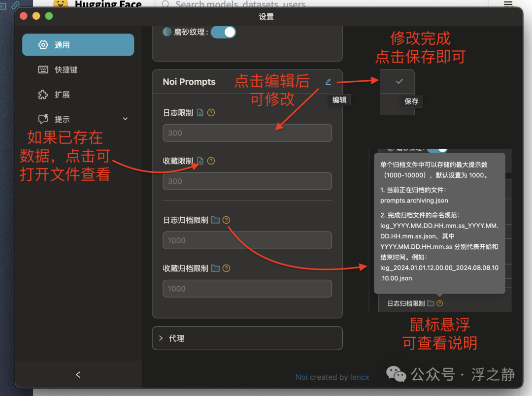
Task: Click the pencil edit icon beside Noi Prompts
Action: pyautogui.click(x=328, y=82)
